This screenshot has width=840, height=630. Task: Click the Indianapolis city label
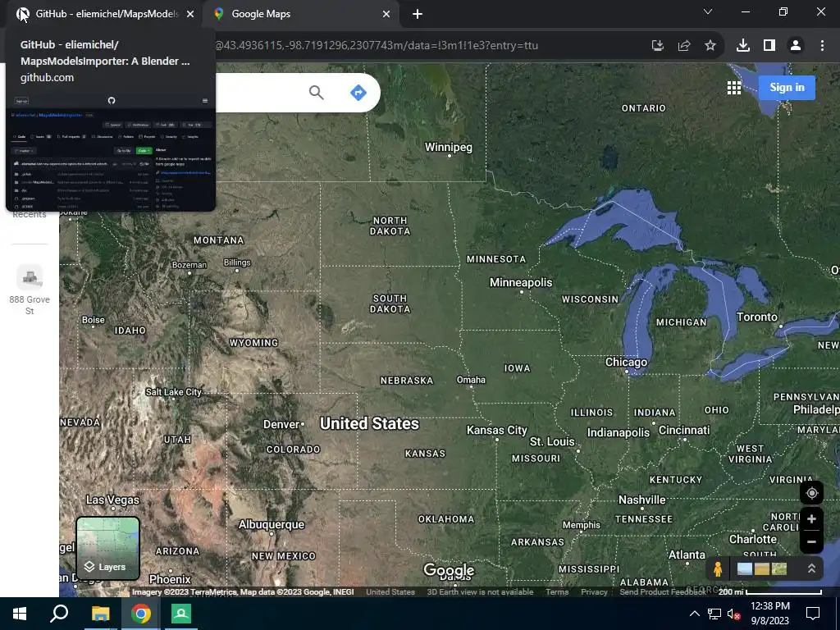click(619, 432)
